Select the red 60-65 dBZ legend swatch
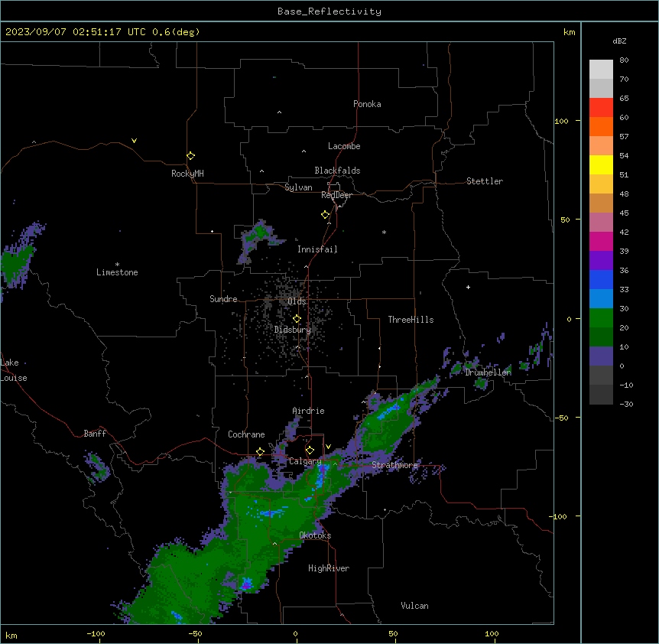 click(x=601, y=107)
